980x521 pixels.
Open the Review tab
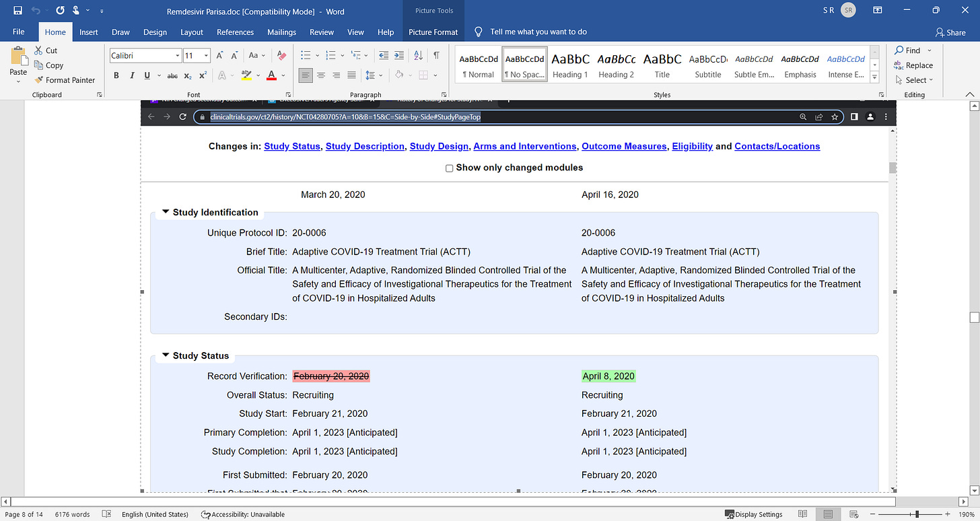(322, 32)
